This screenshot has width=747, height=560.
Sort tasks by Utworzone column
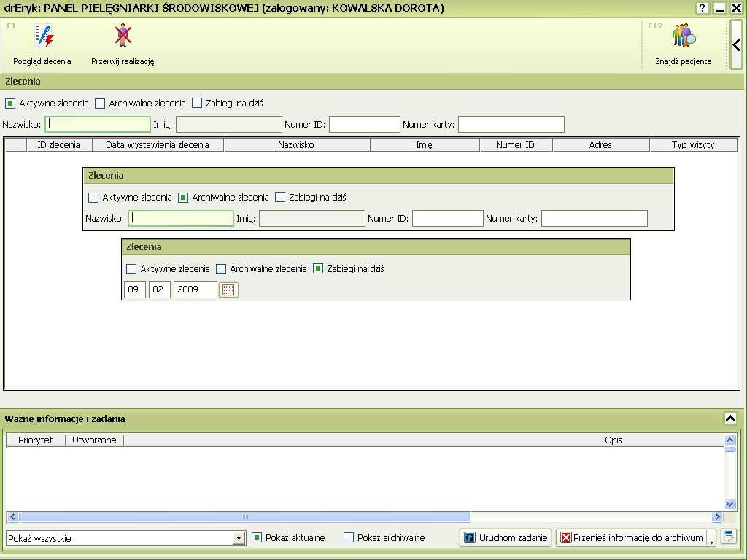point(94,440)
